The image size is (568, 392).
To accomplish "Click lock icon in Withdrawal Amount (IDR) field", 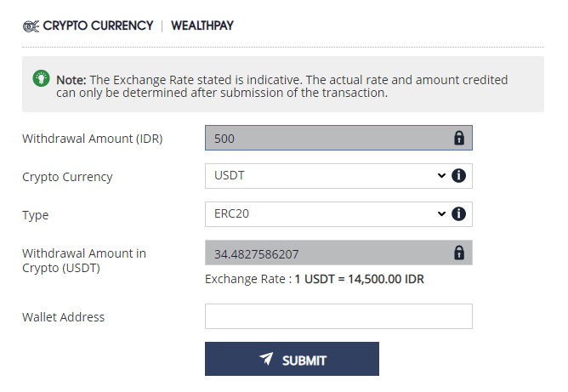I will coord(459,138).
